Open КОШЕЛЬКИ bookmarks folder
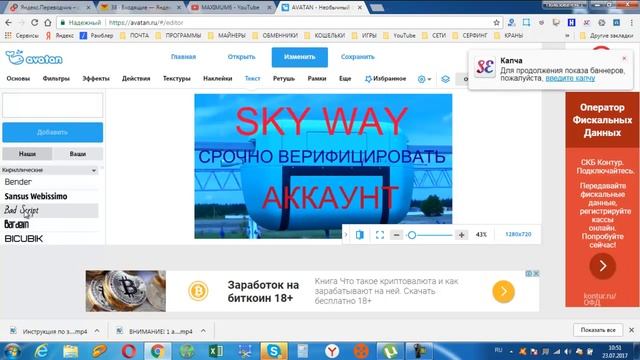 tap(325, 36)
